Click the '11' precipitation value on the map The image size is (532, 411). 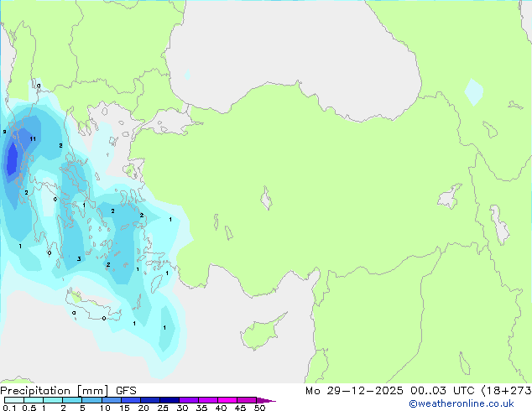pos(33,138)
